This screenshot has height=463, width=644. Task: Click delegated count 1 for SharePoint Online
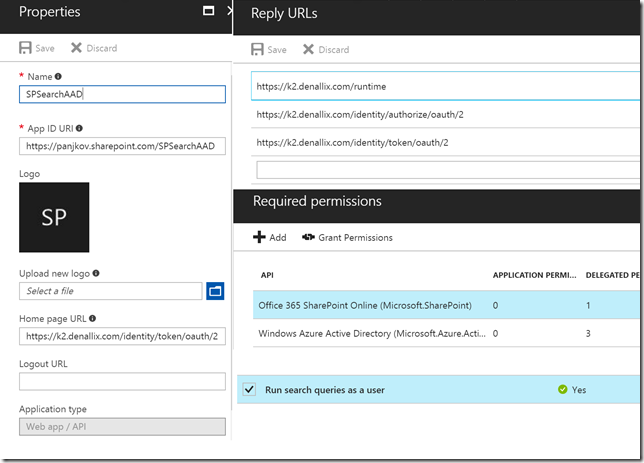(x=588, y=305)
